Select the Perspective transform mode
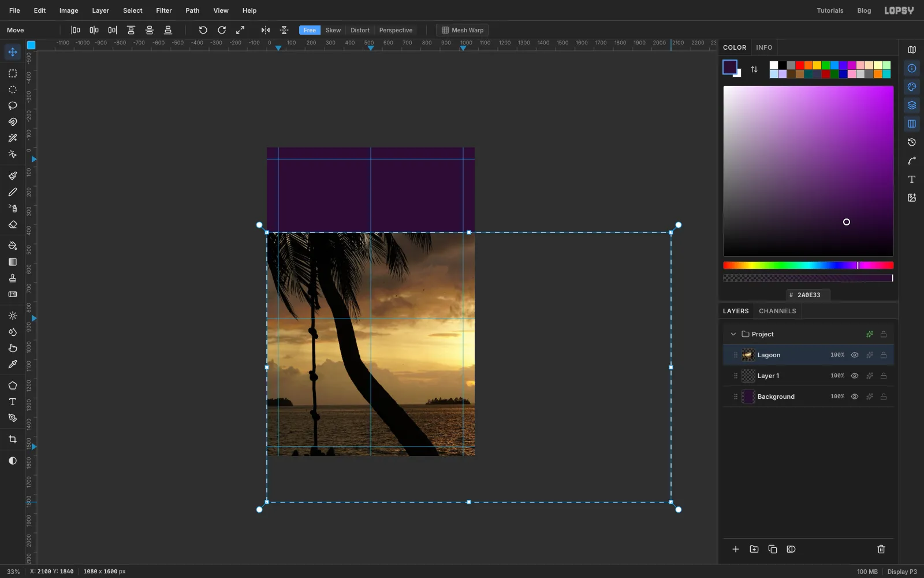The image size is (924, 578). (396, 30)
